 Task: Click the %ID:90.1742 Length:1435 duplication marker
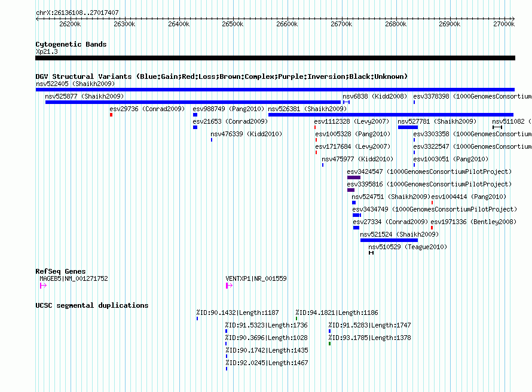tap(227, 356)
